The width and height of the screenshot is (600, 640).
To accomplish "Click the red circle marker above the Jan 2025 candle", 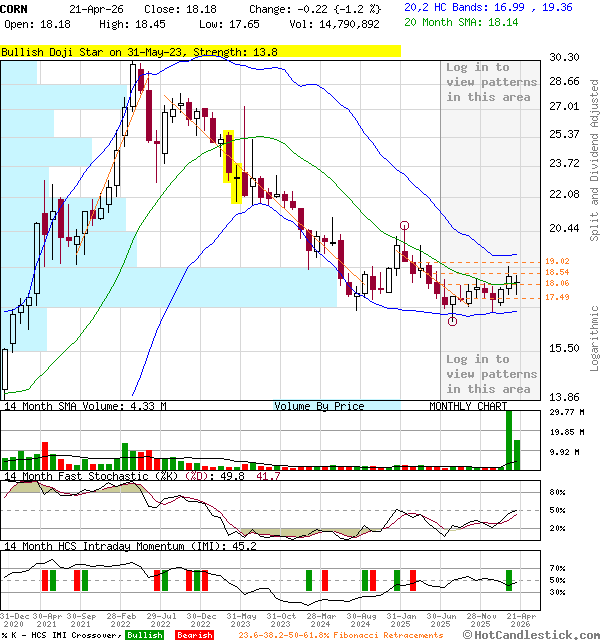I will [x=404, y=226].
